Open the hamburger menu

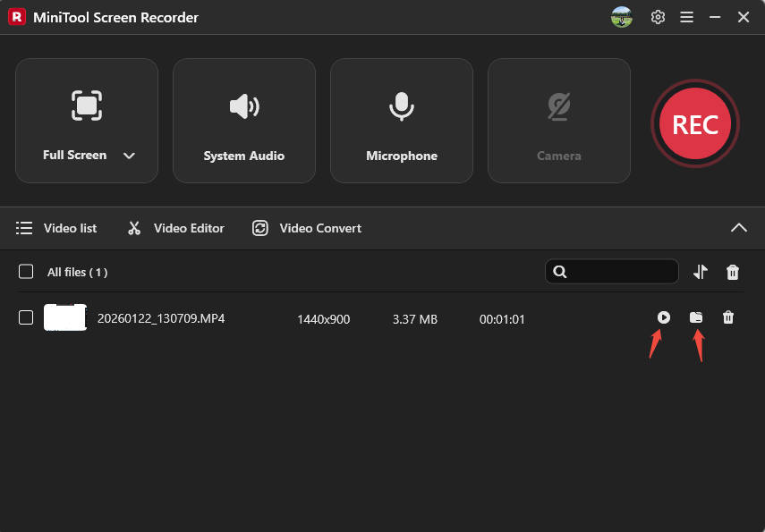[686, 17]
